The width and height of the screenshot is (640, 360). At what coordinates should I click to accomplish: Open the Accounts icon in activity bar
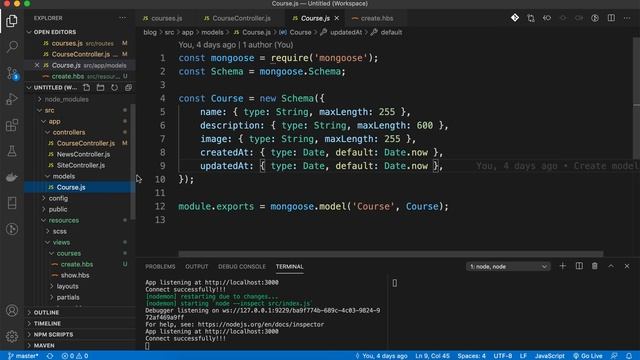coord(12,311)
